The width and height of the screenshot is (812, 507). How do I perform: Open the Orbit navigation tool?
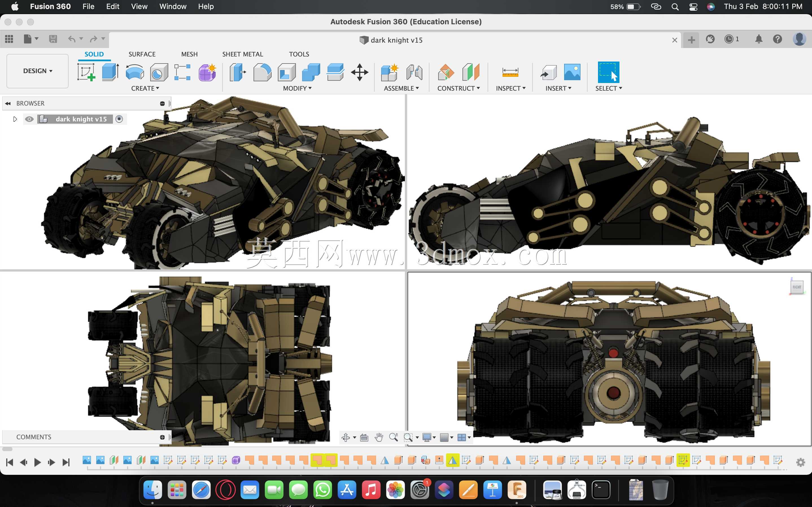pos(346,437)
